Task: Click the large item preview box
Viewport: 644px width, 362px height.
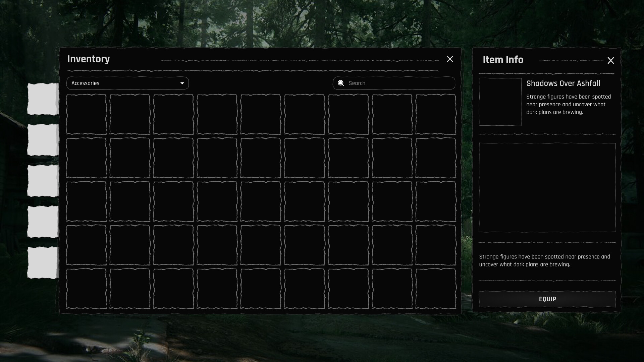Action: coord(547,188)
